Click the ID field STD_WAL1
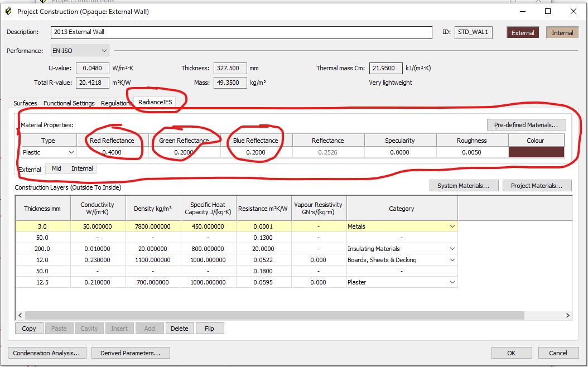Viewport: 588px width, 367px height. tap(473, 32)
